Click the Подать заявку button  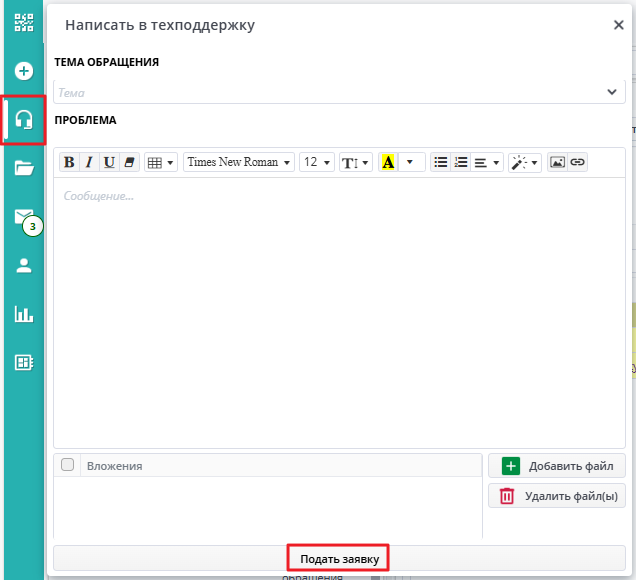pos(339,559)
